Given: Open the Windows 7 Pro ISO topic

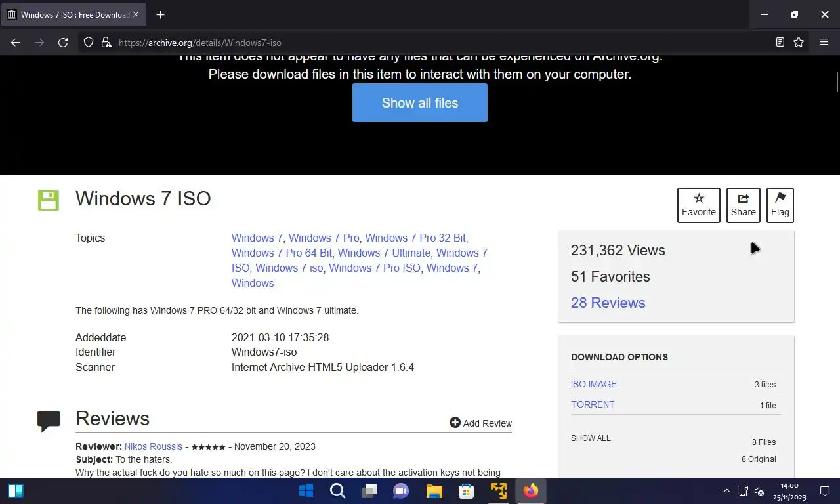Looking at the screenshot, I should pos(375,268).
